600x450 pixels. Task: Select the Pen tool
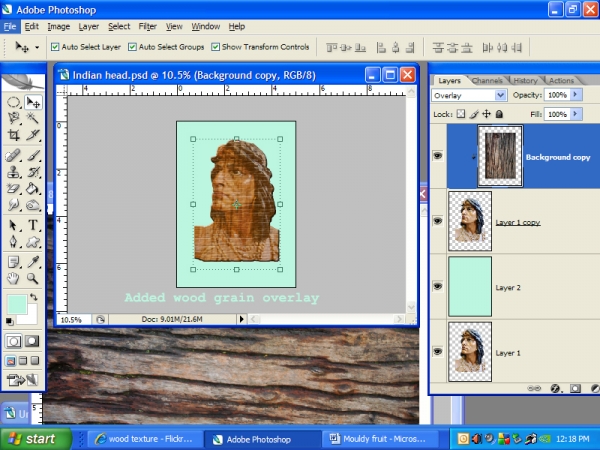tap(14, 242)
